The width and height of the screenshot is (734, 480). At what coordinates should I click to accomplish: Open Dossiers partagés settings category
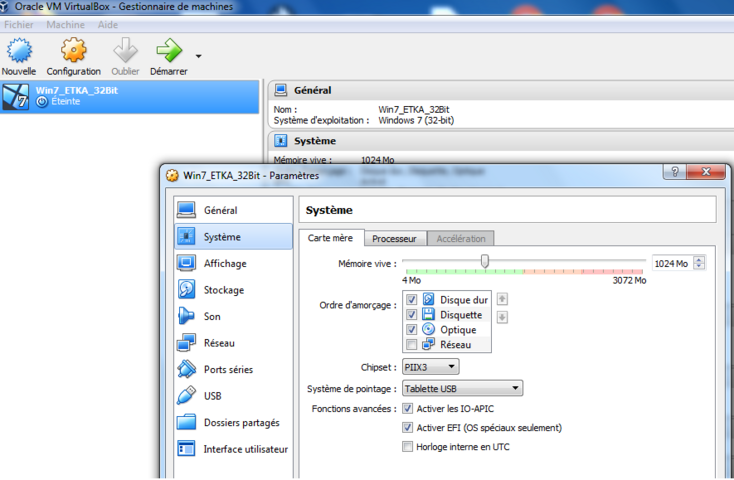coord(233,422)
